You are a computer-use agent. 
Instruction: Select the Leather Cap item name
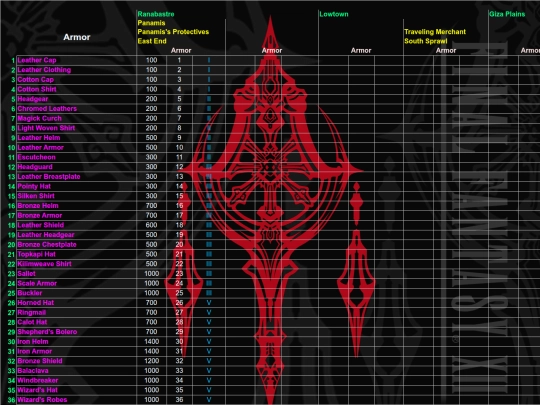37,60
